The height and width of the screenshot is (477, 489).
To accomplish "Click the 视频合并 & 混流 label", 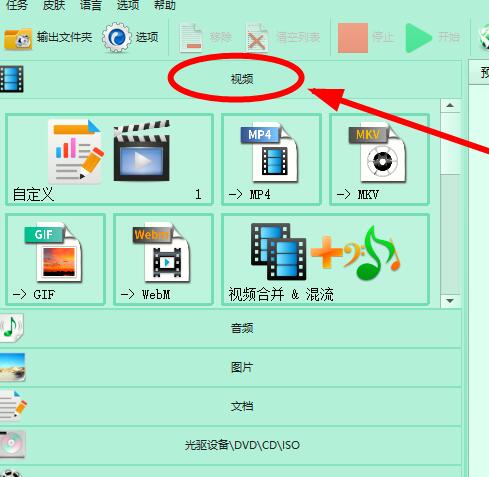I will [x=281, y=294].
